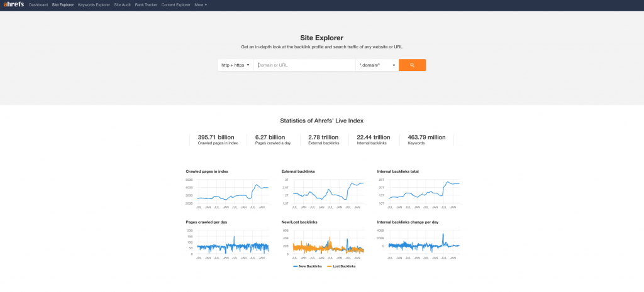
Task: Click Internal backlinks change per day chart
Action: click(418, 244)
